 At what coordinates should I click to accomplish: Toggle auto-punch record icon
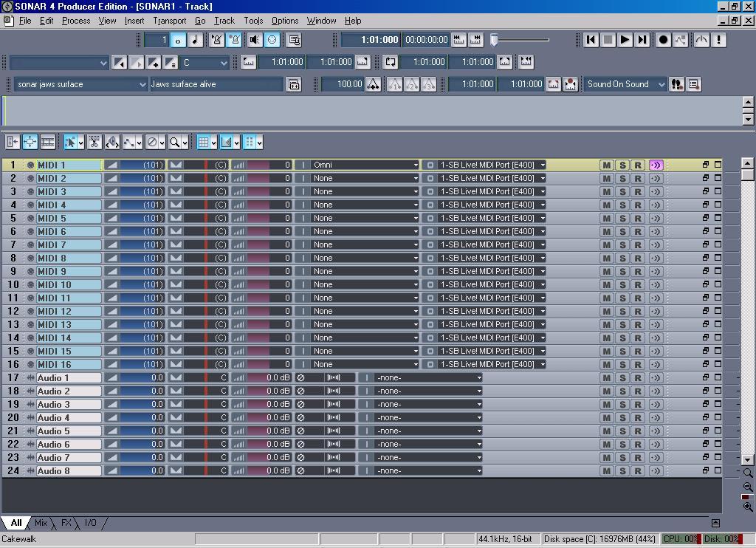(571, 84)
